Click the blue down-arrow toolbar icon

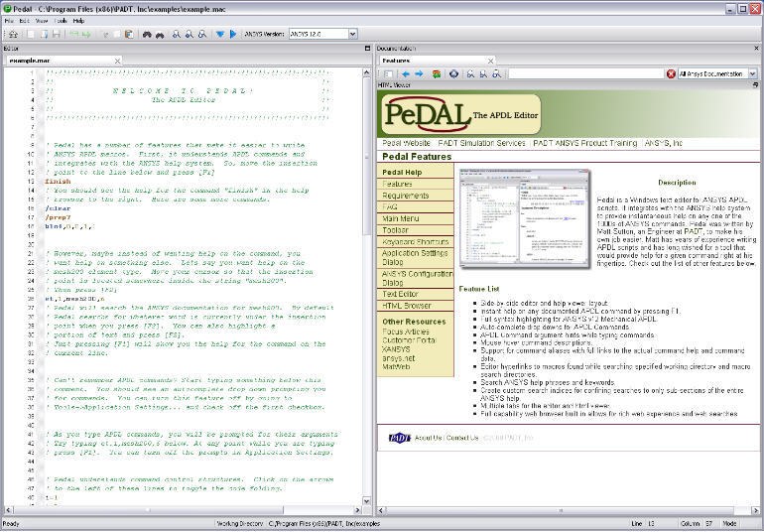click(x=220, y=34)
